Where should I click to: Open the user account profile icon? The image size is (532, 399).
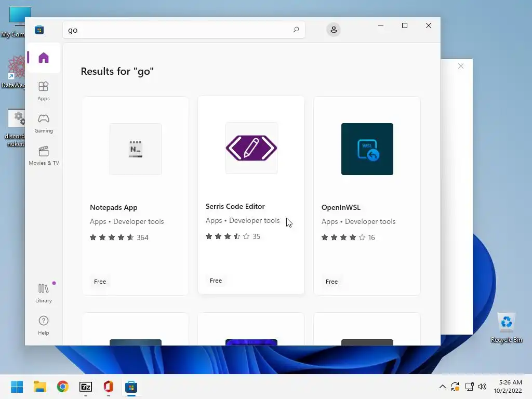click(334, 30)
